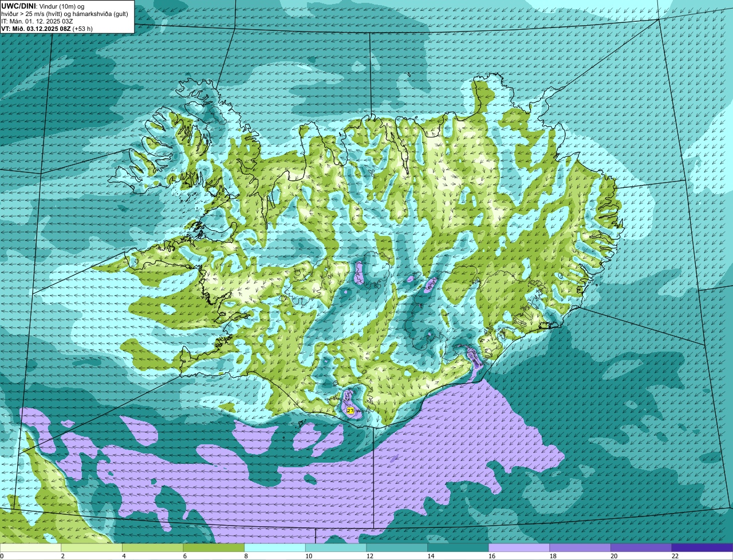Select the 2–4 m/s light green swatch
Screen dimensions: 733x560
92,547
